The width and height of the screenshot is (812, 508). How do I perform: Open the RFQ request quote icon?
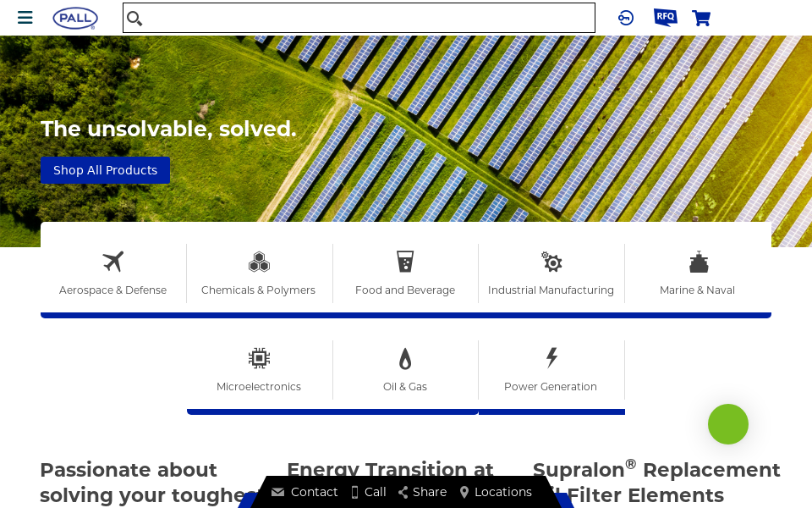[x=666, y=18]
